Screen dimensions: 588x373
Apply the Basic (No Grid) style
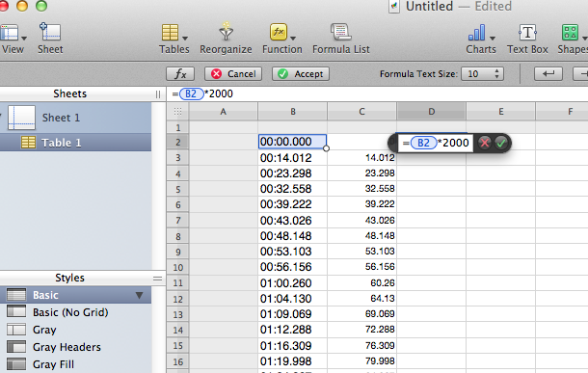[76, 312]
